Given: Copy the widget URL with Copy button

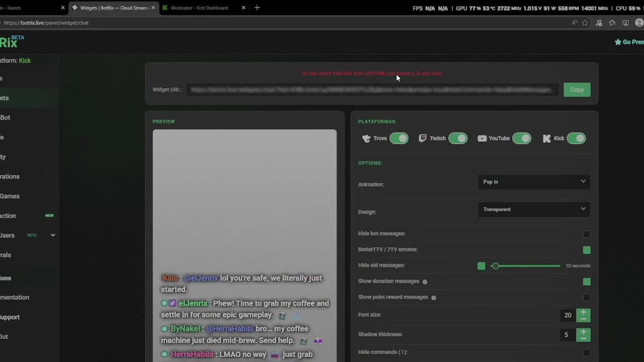Looking at the screenshot, I should tap(577, 90).
